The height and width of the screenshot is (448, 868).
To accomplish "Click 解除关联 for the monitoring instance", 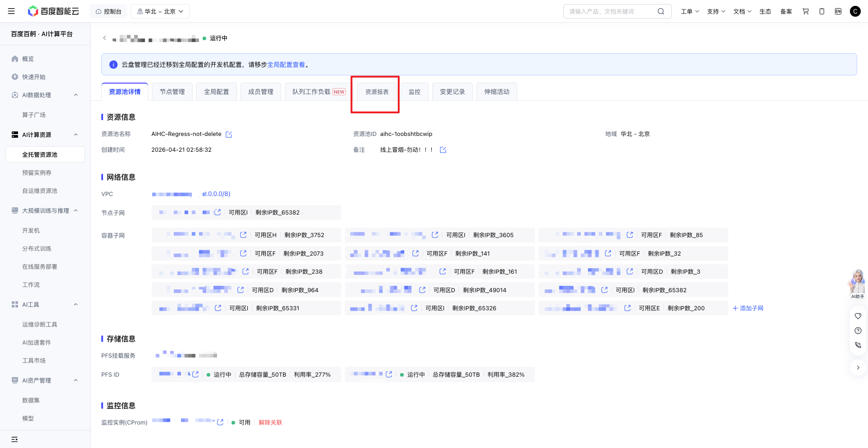I will click(270, 423).
